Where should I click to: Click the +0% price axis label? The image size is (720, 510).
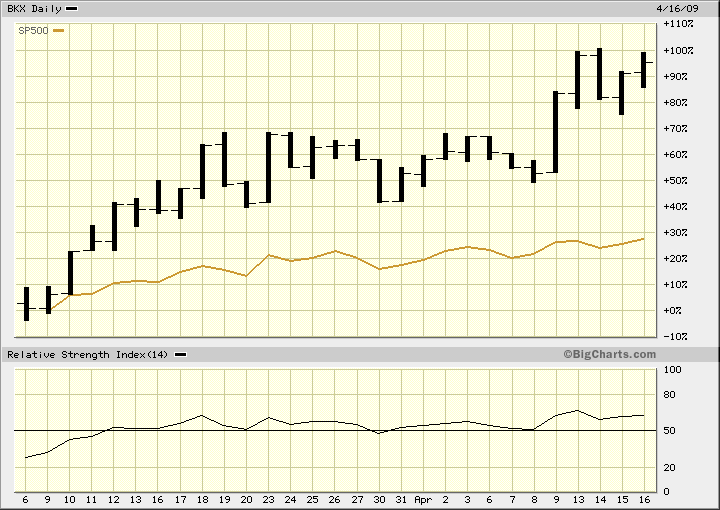673,310
